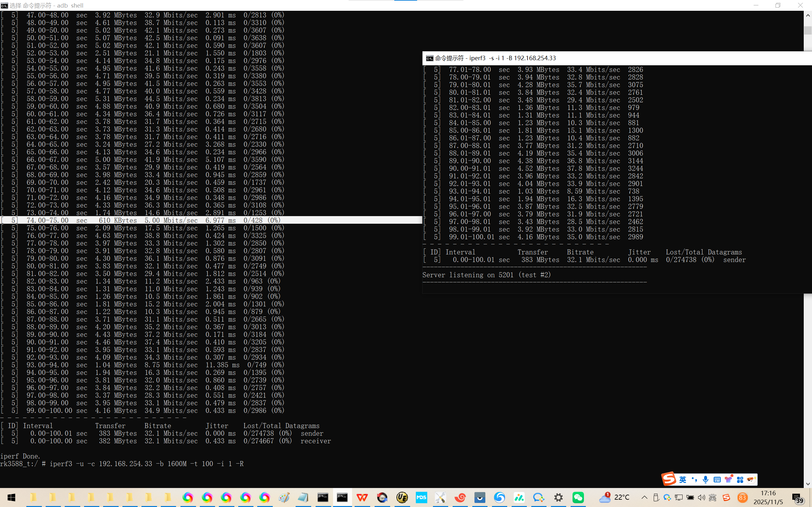
Task: Open the iperf3 window title icon menu
Action: (x=429, y=58)
